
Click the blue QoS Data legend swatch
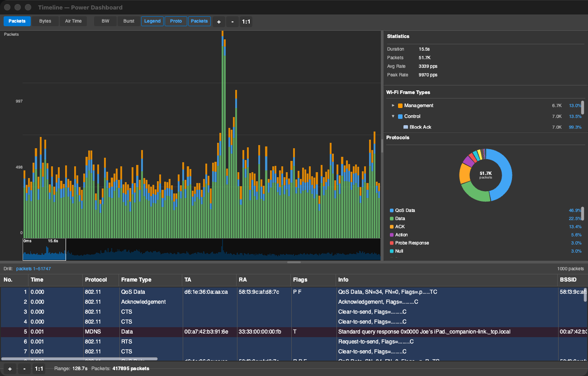click(391, 211)
